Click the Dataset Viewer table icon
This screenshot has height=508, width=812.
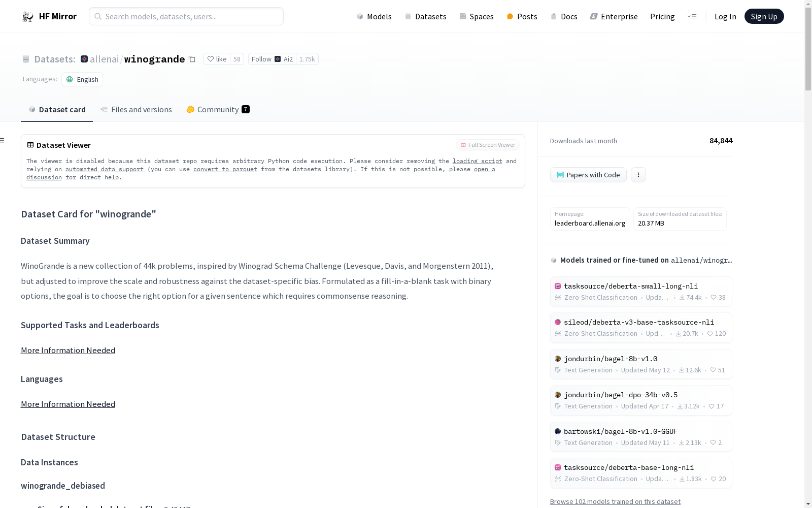click(x=30, y=145)
